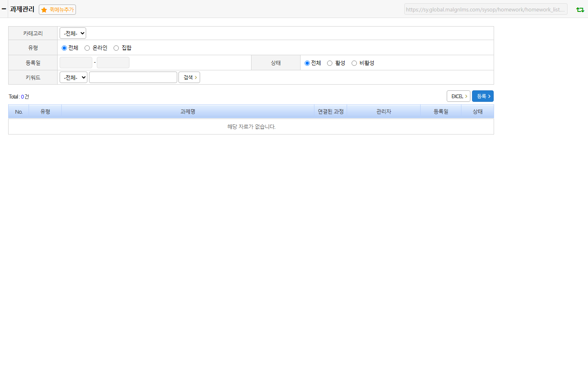
Task: Select the 유형 전체 radio button
Action: pos(64,48)
